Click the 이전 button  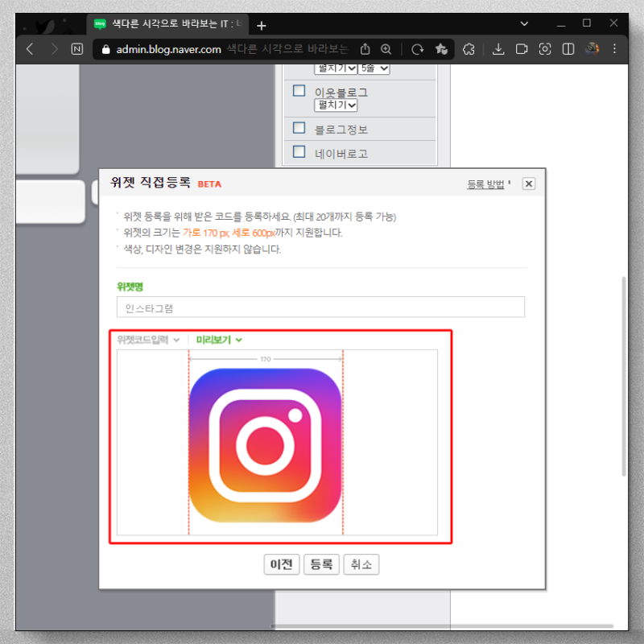point(281,564)
